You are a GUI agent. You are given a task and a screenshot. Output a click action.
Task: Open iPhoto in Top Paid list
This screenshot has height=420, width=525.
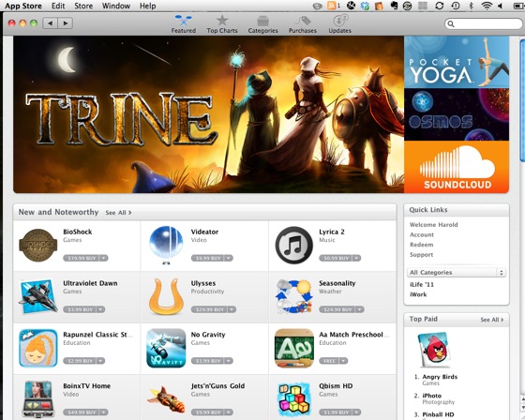tap(431, 396)
